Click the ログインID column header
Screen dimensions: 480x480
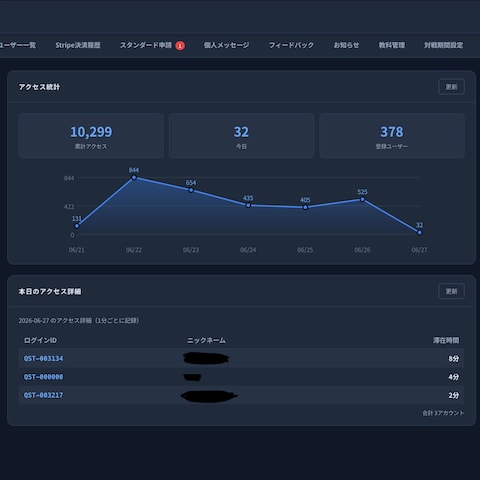40,340
